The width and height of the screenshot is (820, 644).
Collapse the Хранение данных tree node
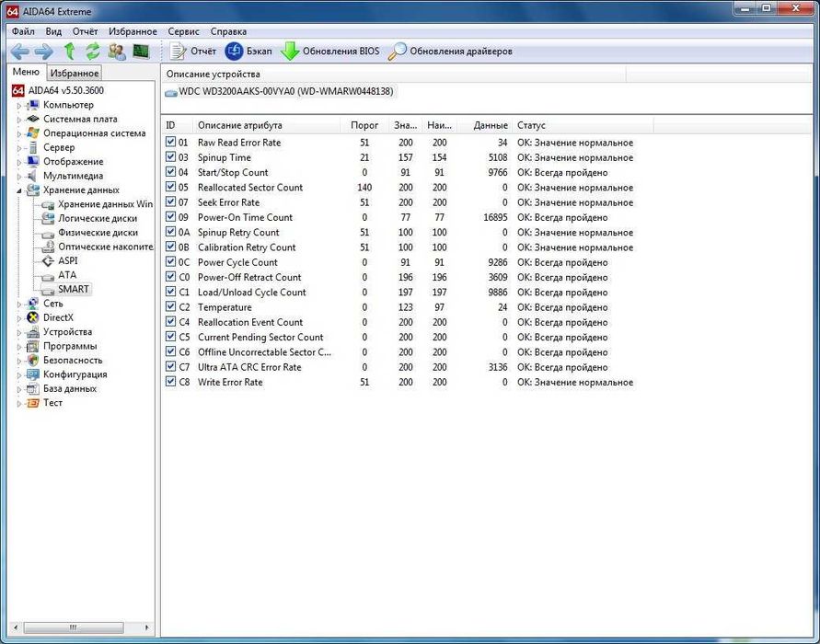coord(19,190)
